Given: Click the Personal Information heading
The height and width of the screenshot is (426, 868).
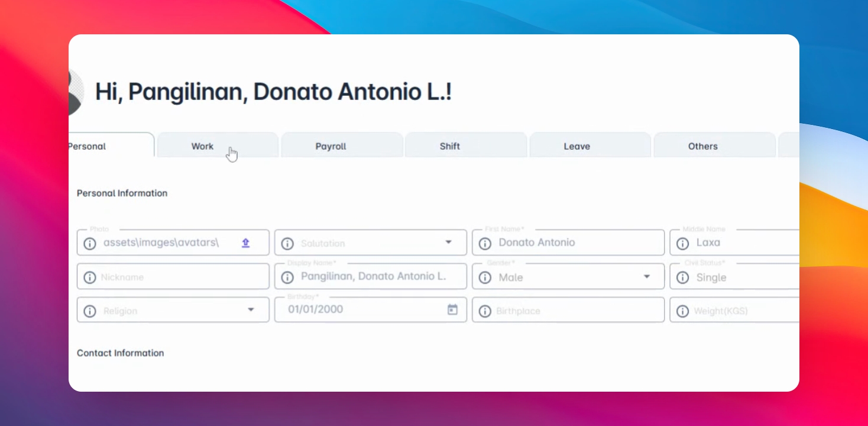Looking at the screenshot, I should coord(122,193).
